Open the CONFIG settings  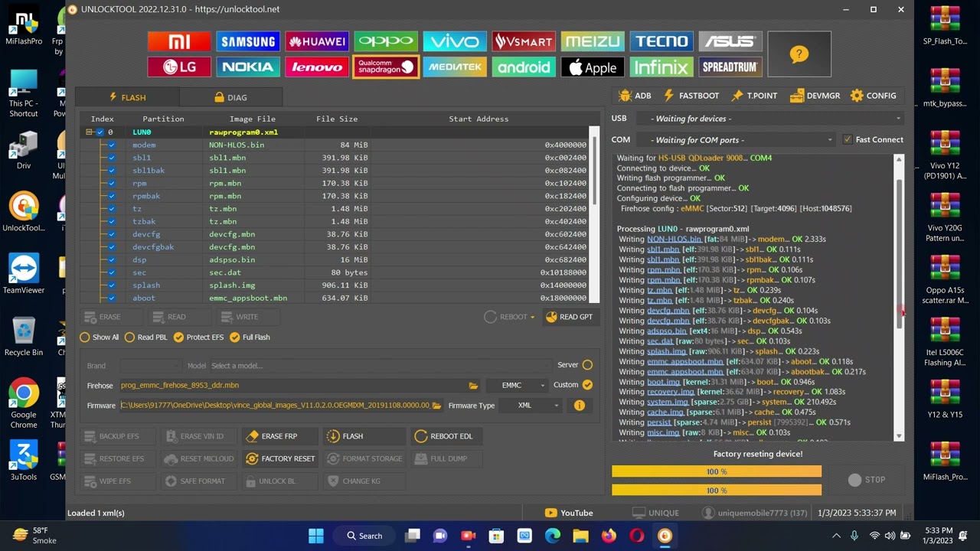[x=873, y=96]
